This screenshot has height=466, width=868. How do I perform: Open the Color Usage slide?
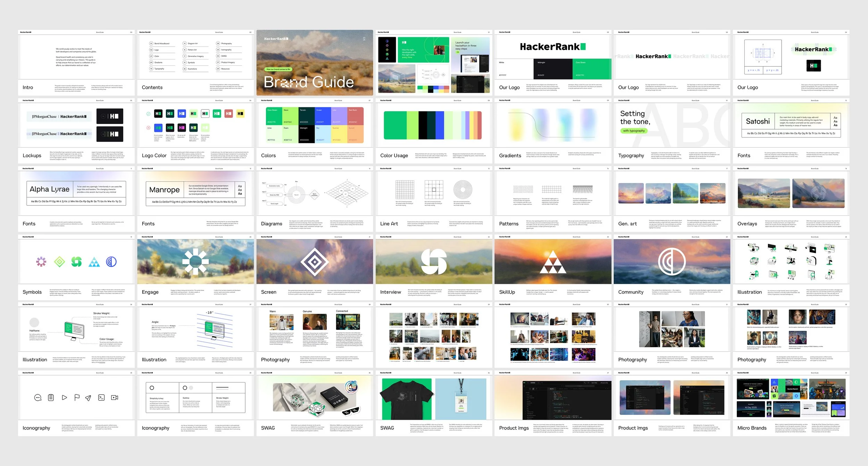point(434,131)
